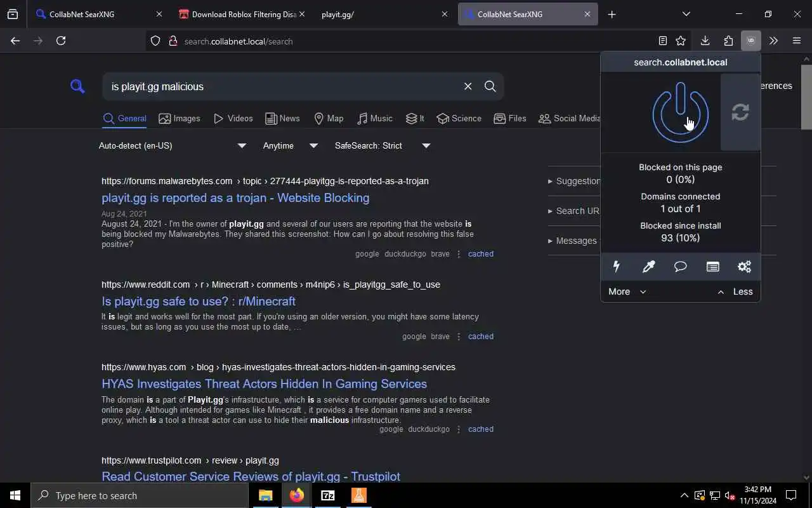Screen dimensions: 812x508
Task: Open 'playit.gg is reported as a trojan' result
Action: (x=235, y=197)
